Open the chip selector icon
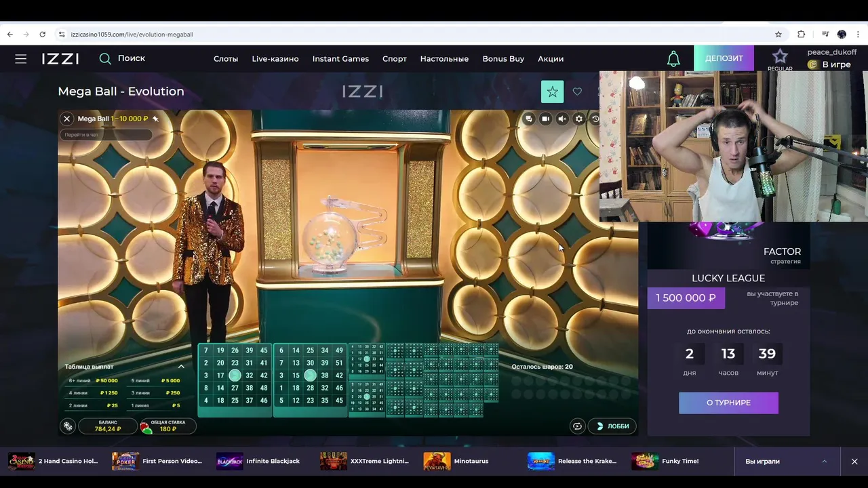The width and height of the screenshot is (868, 488). [x=68, y=426]
